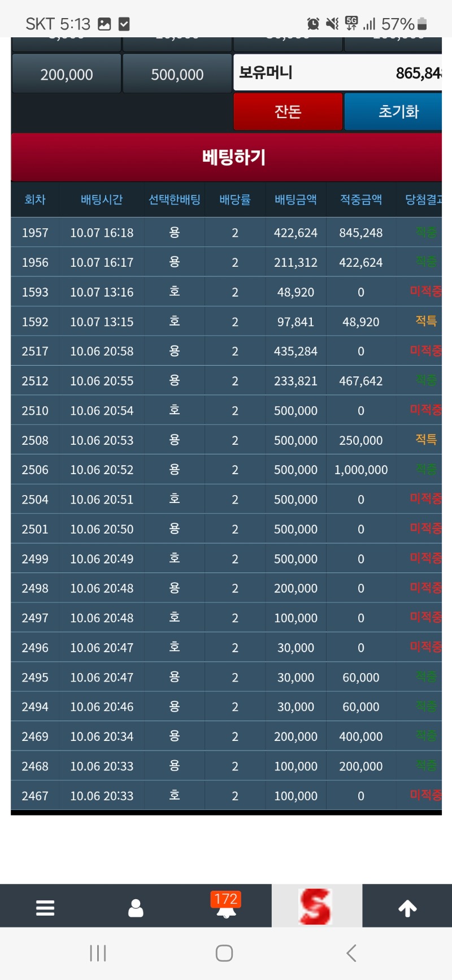This screenshot has width=452, height=980.
Task: Click the 회차 column header
Action: 35,200
